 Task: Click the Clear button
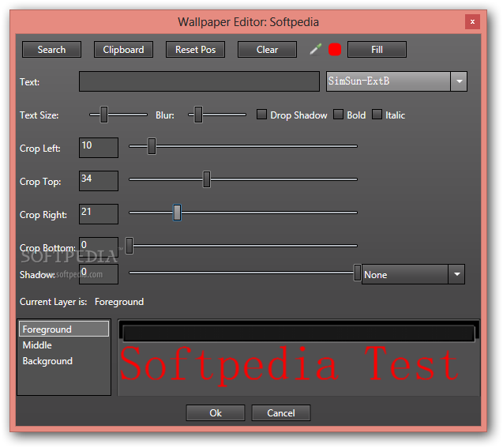[267, 50]
